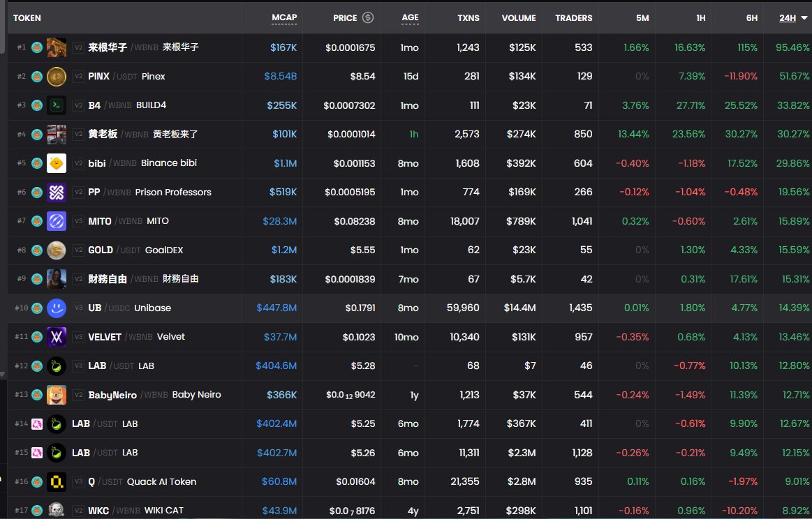Image resolution: width=812 pixels, height=519 pixels.
Task: Select the $447.8M Unibase market cap
Action: pyautogui.click(x=276, y=308)
